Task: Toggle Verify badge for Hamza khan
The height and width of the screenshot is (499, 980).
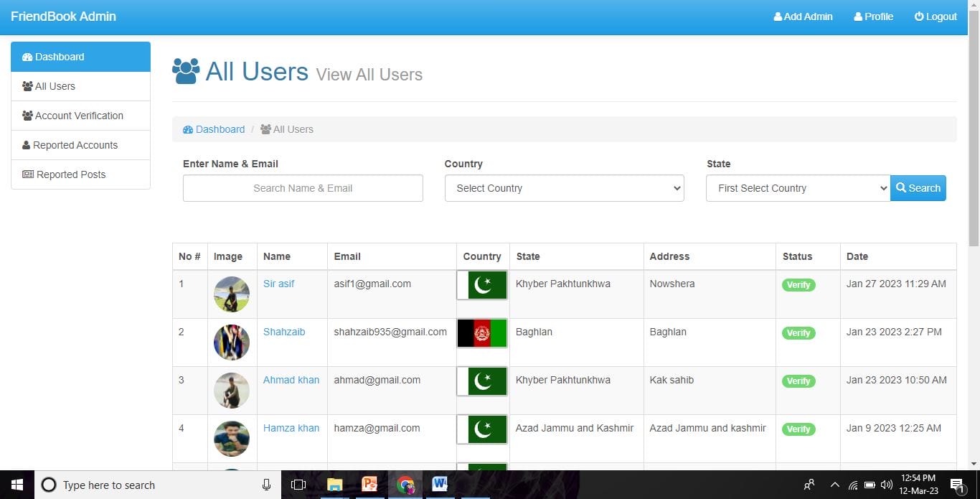Action: pyautogui.click(x=798, y=429)
